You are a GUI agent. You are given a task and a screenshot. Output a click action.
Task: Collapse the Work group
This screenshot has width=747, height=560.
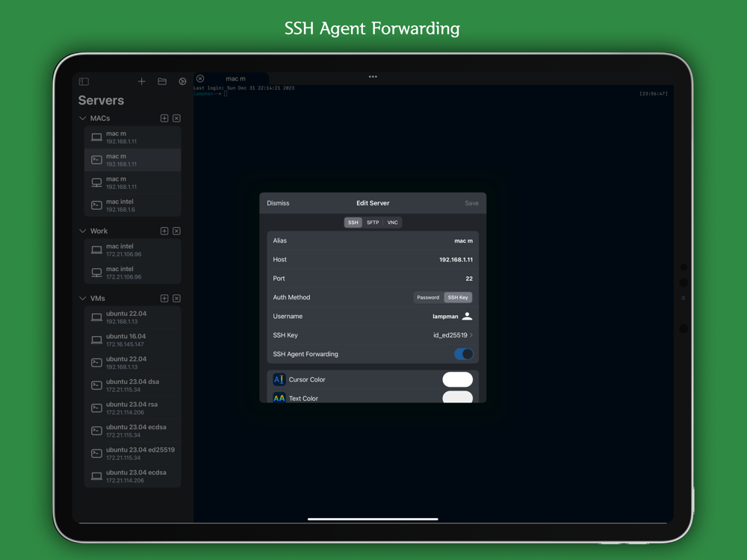tap(82, 231)
